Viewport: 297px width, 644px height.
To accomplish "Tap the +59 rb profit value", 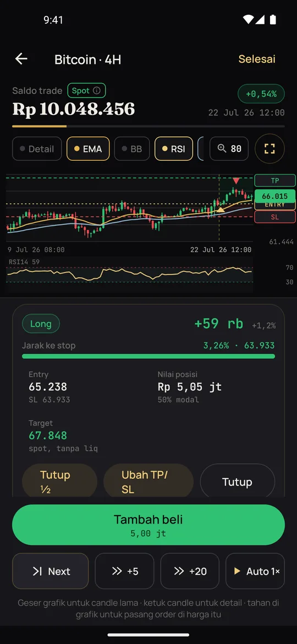I will (x=219, y=324).
